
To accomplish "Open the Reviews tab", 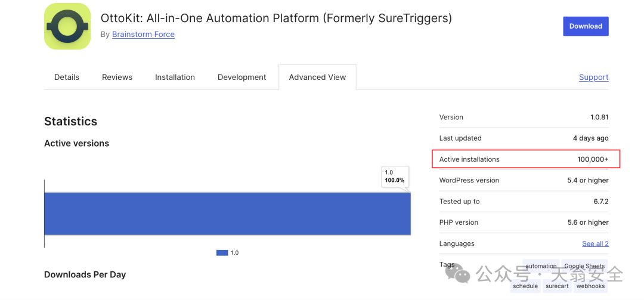I will (117, 78).
